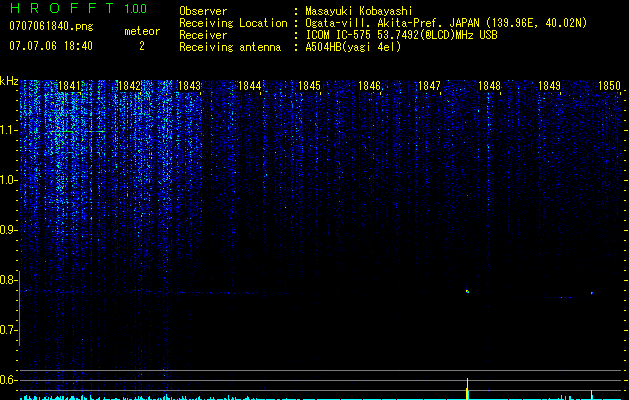Click the meteor echo dot before 1850
The image size is (629, 400).
pos(592,293)
